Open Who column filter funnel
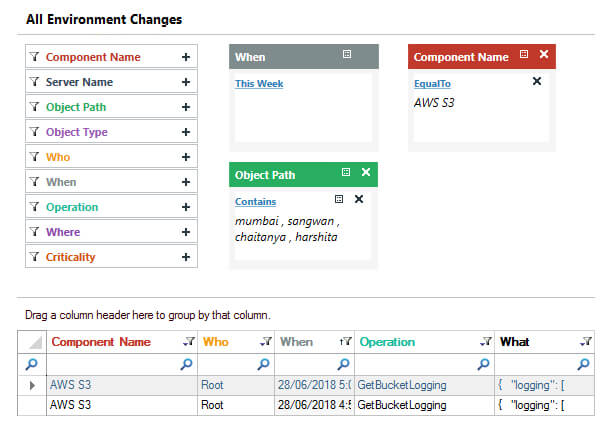Image resolution: width=612 pixels, height=430 pixels. (x=266, y=342)
